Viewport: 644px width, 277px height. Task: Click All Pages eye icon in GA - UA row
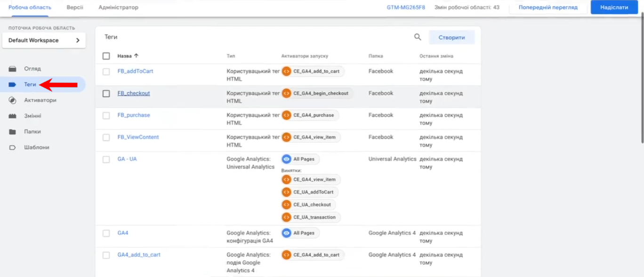(x=287, y=159)
